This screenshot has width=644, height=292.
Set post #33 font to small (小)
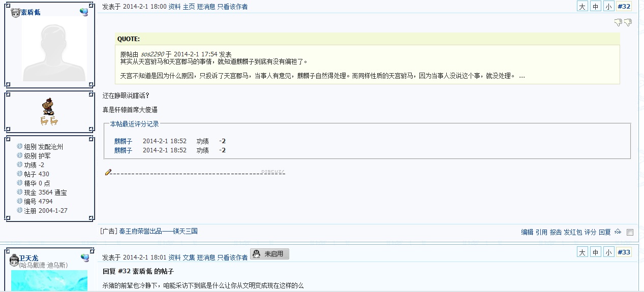[609, 252]
